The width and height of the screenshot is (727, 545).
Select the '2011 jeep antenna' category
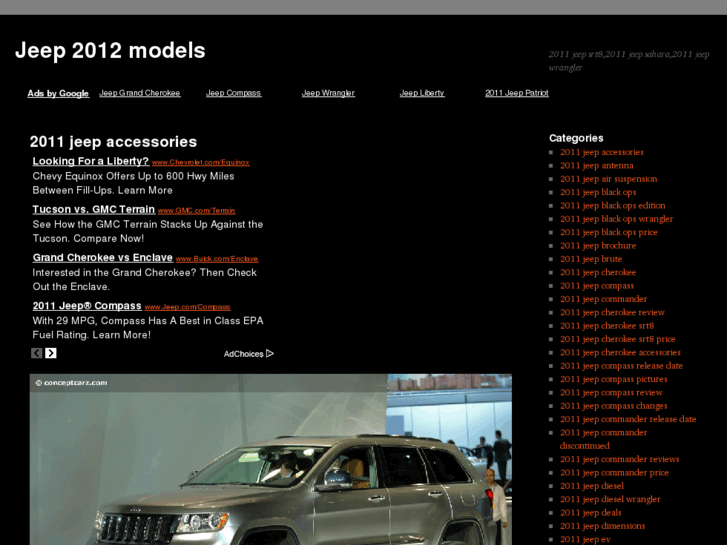[596, 166]
